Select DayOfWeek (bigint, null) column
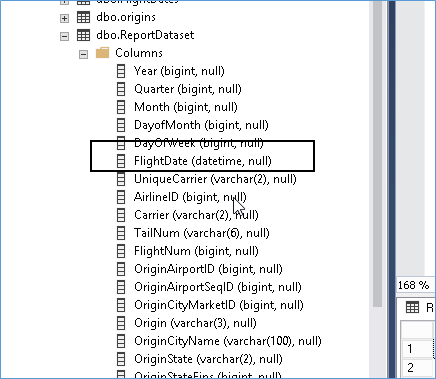The height and width of the screenshot is (379, 436). coord(199,143)
